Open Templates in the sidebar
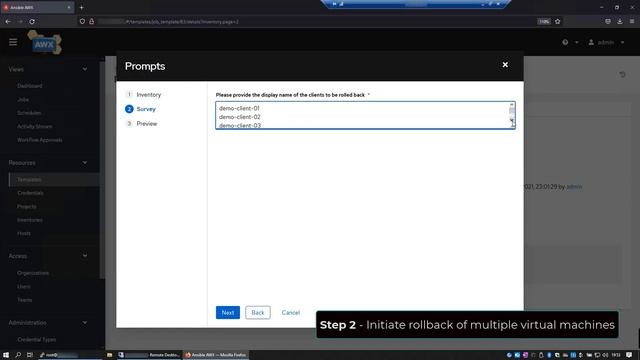Image resolution: width=640 pixels, height=360 pixels. click(x=29, y=180)
